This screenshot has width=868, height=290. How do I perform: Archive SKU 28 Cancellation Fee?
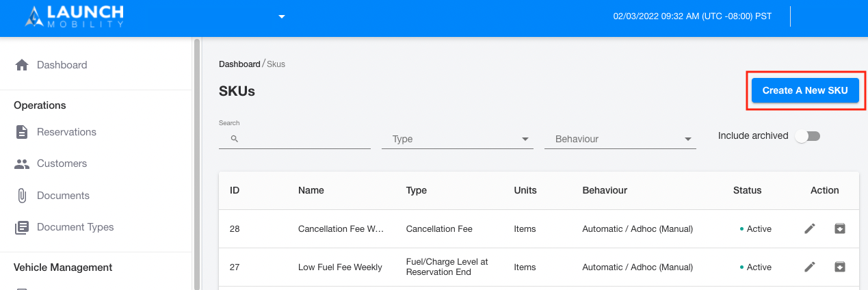coord(840,228)
